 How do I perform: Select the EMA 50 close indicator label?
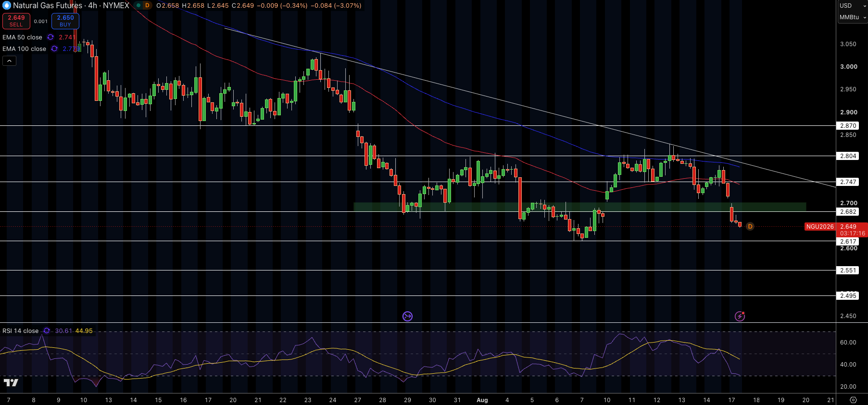click(22, 37)
